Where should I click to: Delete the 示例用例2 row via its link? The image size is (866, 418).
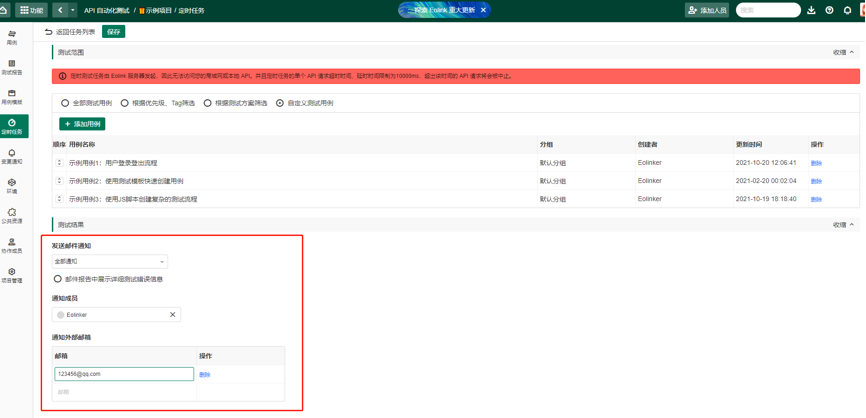[816, 181]
